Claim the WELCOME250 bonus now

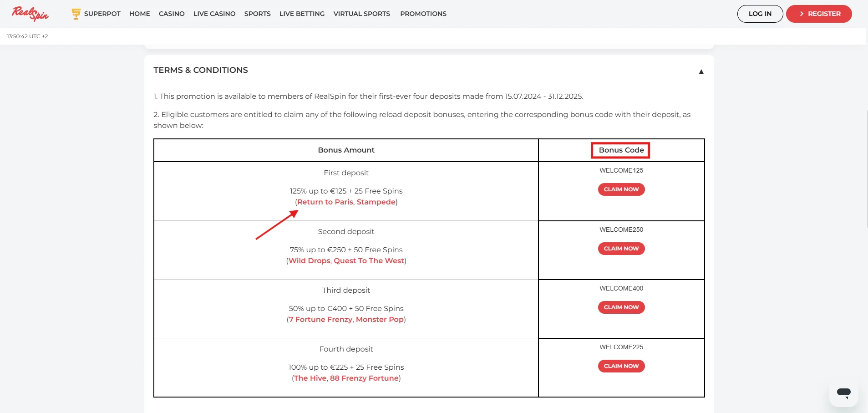pyautogui.click(x=621, y=249)
